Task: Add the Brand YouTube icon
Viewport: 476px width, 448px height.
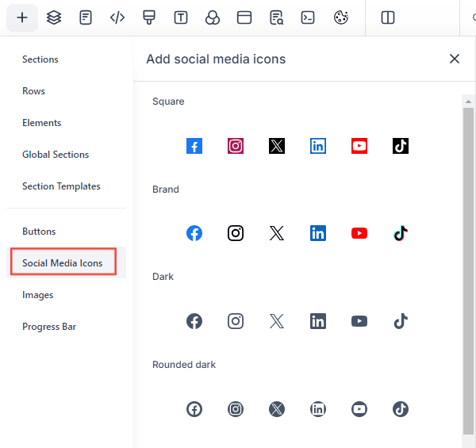Action: coord(359,233)
